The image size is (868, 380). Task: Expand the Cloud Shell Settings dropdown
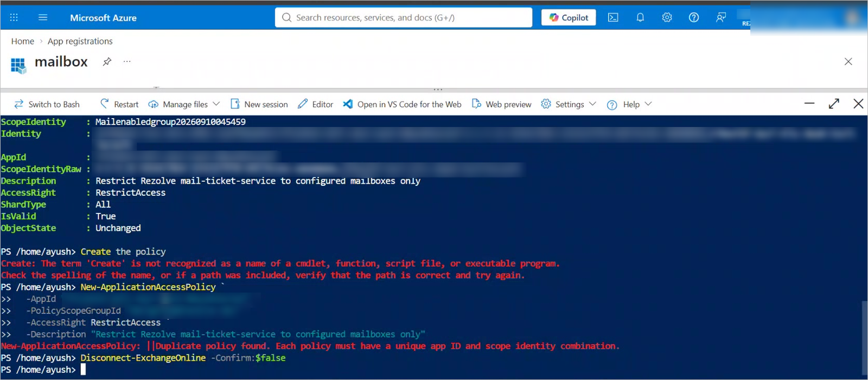[569, 104]
